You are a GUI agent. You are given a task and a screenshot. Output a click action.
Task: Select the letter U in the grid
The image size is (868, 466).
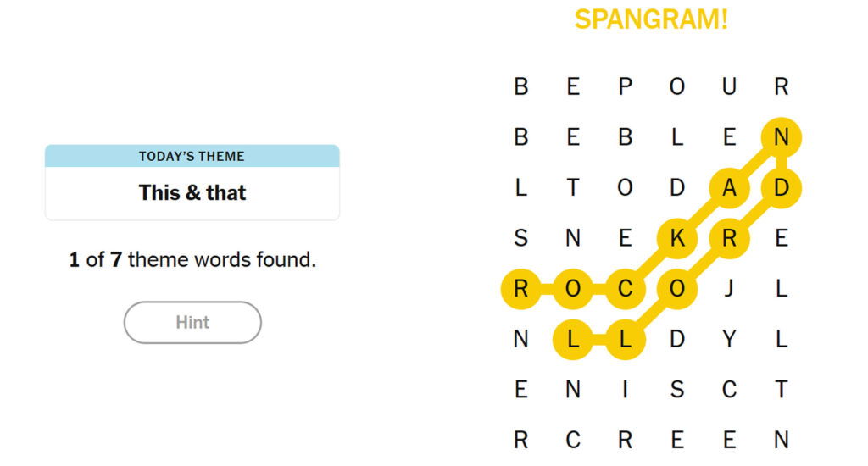coord(729,86)
